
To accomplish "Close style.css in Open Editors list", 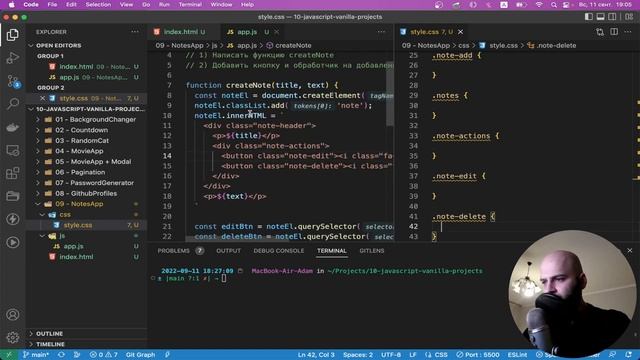I will pyautogui.click(x=42, y=98).
